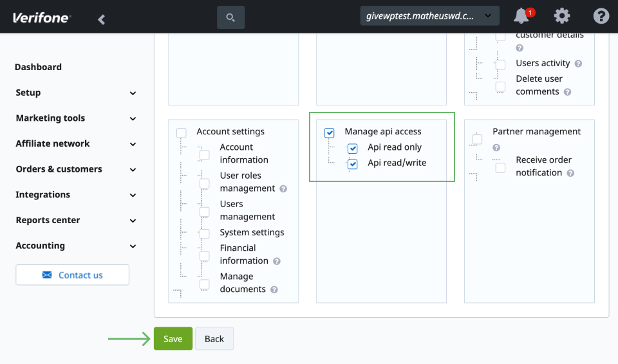Open the notifications bell
Screen dimensions: 618x364
tap(521, 16)
